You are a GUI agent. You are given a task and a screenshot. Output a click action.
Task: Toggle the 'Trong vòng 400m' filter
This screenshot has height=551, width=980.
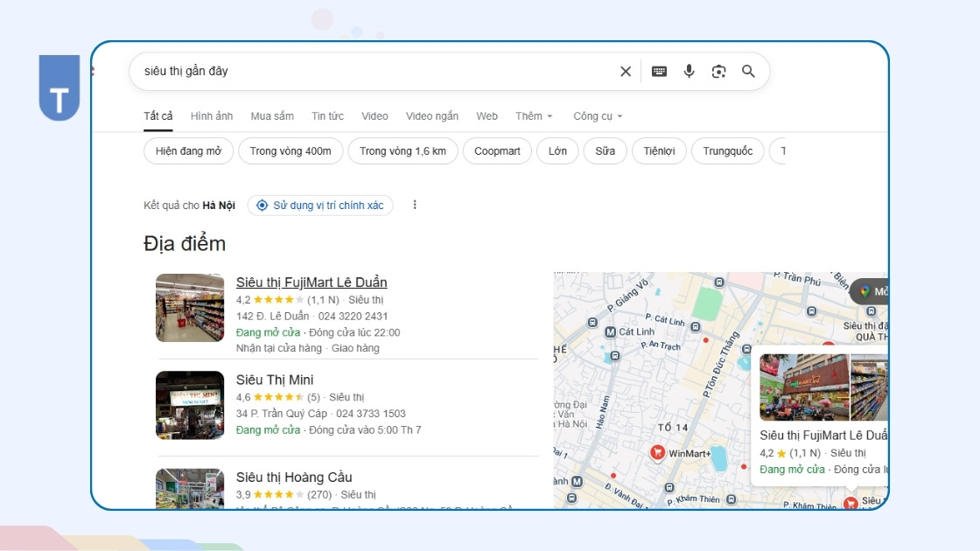pos(290,150)
